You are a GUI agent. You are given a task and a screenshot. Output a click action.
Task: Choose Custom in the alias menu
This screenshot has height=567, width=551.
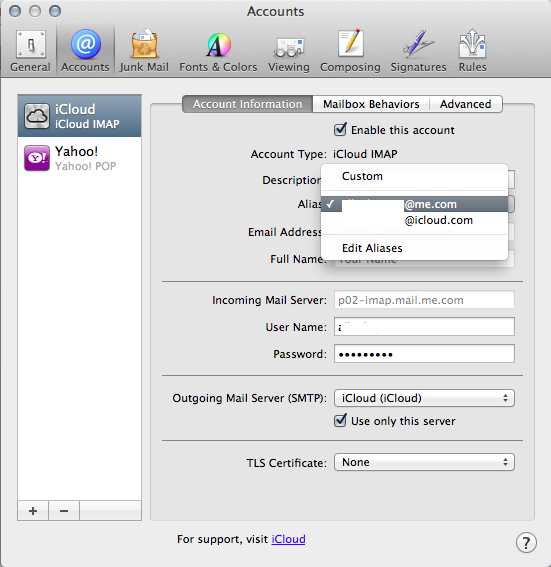pyautogui.click(x=414, y=176)
